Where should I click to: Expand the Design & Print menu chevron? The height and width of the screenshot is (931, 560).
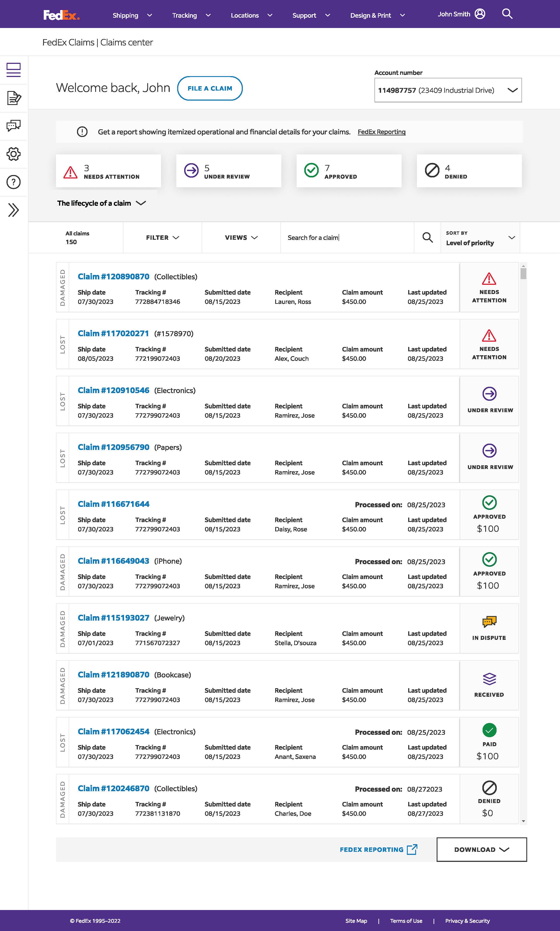click(402, 15)
